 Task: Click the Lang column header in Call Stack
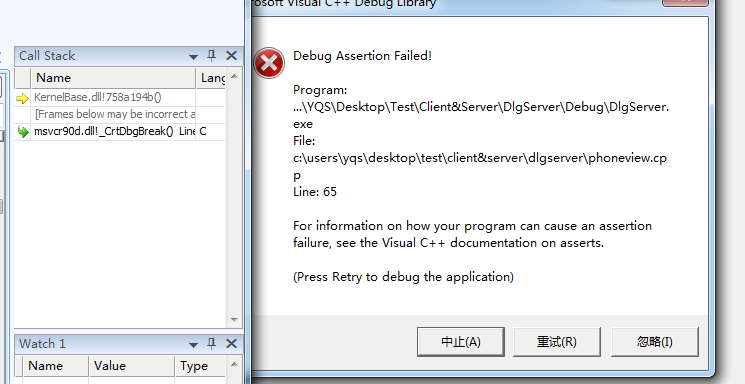[x=211, y=78]
